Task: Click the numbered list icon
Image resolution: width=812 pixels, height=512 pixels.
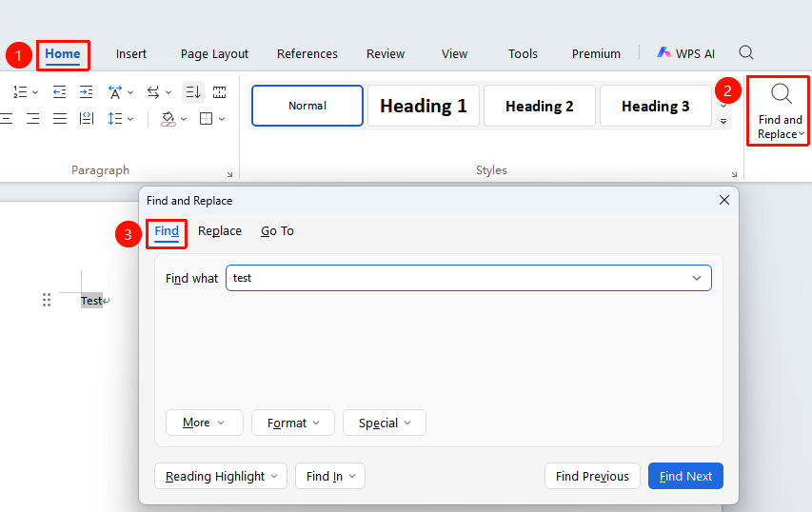Action: click(20, 92)
